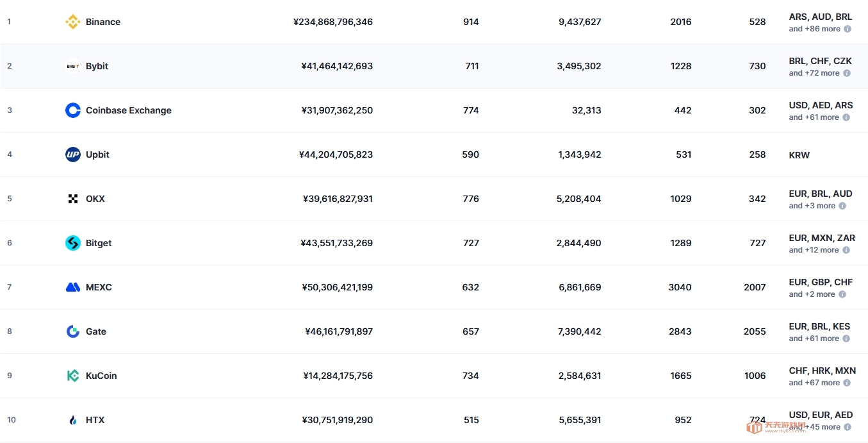The width and height of the screenshot is (868, 443).
Task: Open the Bitget exchange name link
Action: tap(99, 243)
